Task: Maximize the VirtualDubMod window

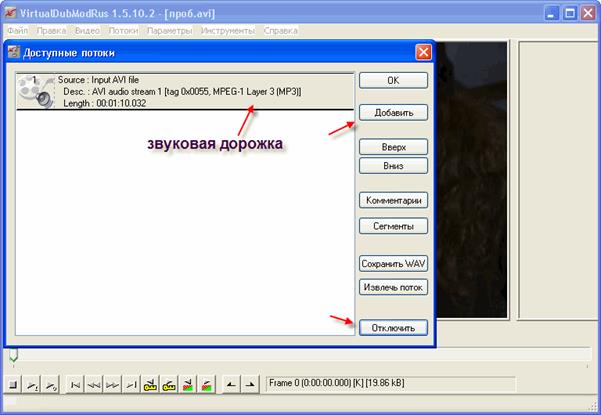Action: coord(570,13)
